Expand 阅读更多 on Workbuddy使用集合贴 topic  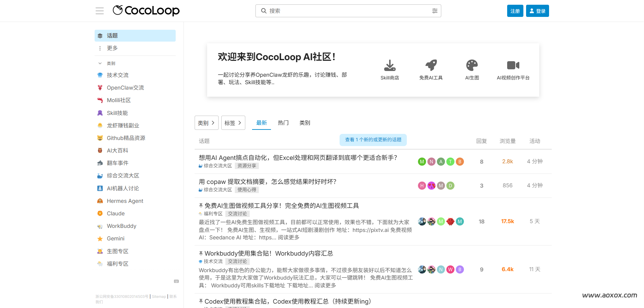pos(325,286)
